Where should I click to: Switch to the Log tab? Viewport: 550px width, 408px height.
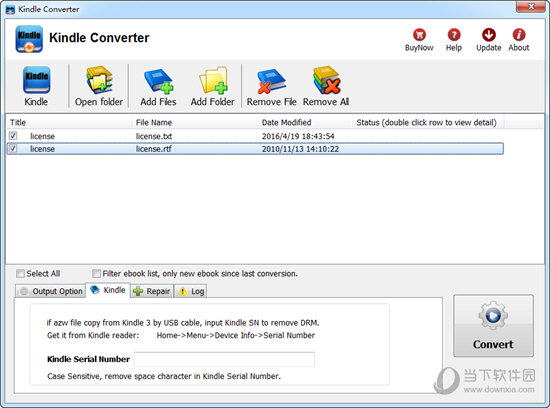(191, 291)
